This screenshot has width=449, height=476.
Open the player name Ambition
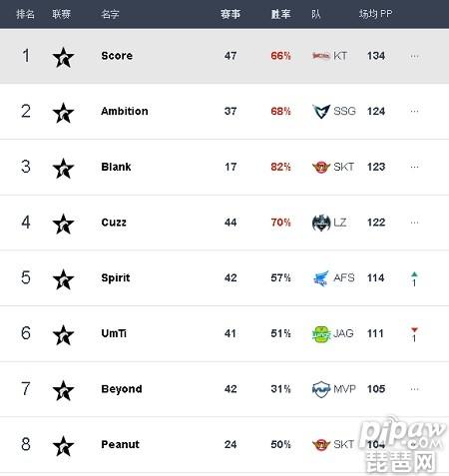pyautogui.click(x=125, y=111)
